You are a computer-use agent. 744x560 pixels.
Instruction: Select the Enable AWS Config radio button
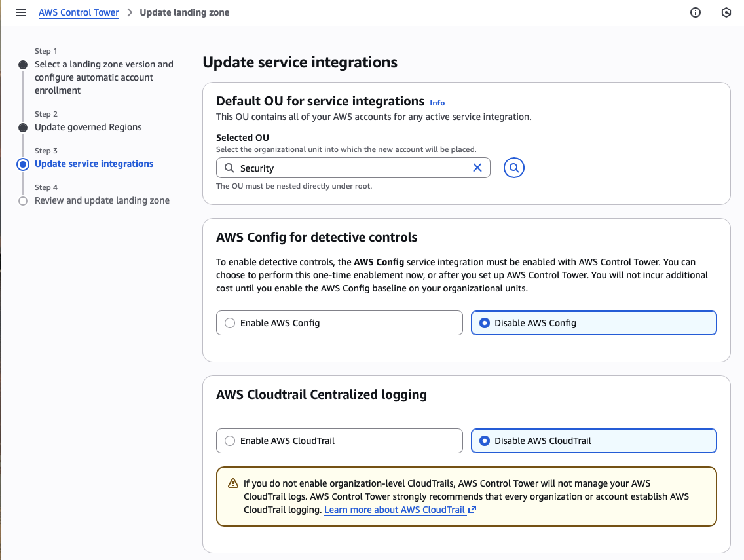point(230,322)
